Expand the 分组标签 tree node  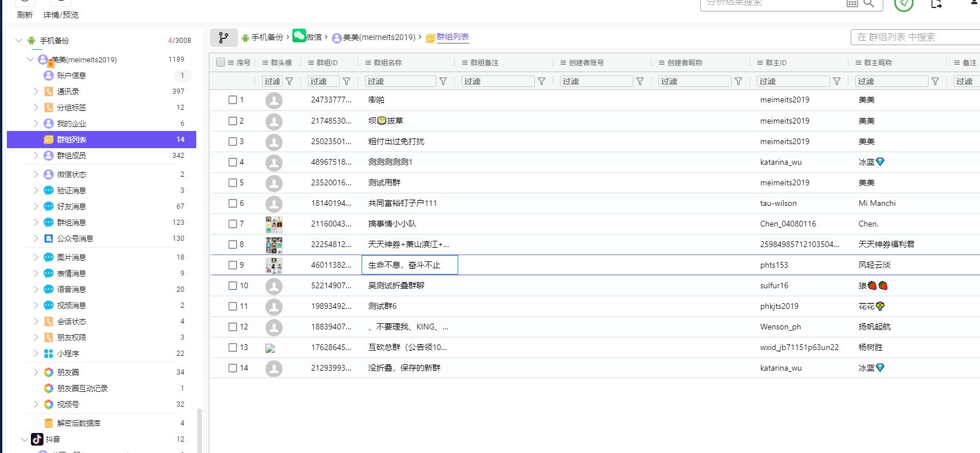(36, 108)
